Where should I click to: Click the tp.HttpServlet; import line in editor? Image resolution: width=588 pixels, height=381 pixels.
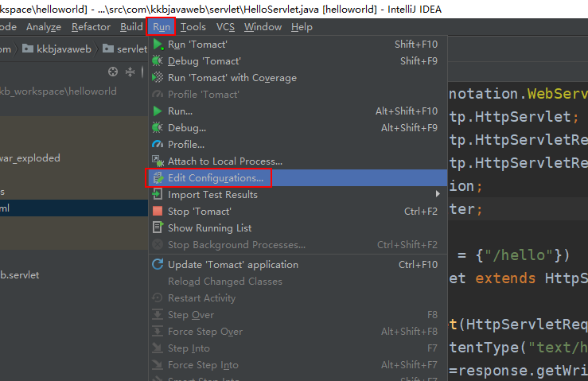[x=514, y=117]
